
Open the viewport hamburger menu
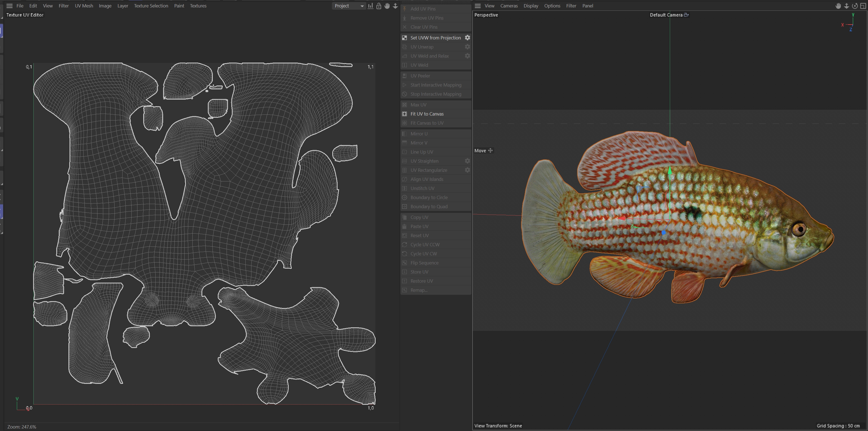(477, 6)
